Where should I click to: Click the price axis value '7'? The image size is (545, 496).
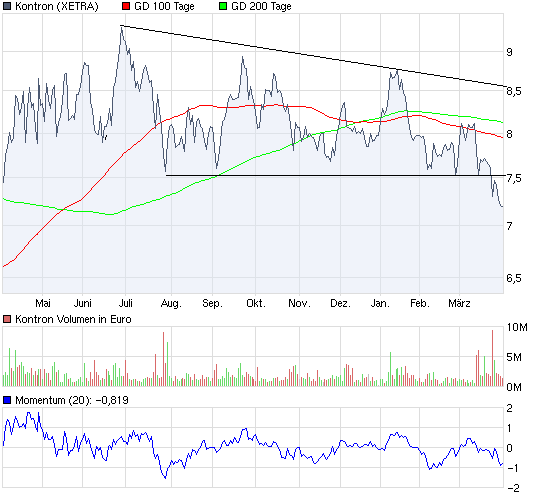509,226
